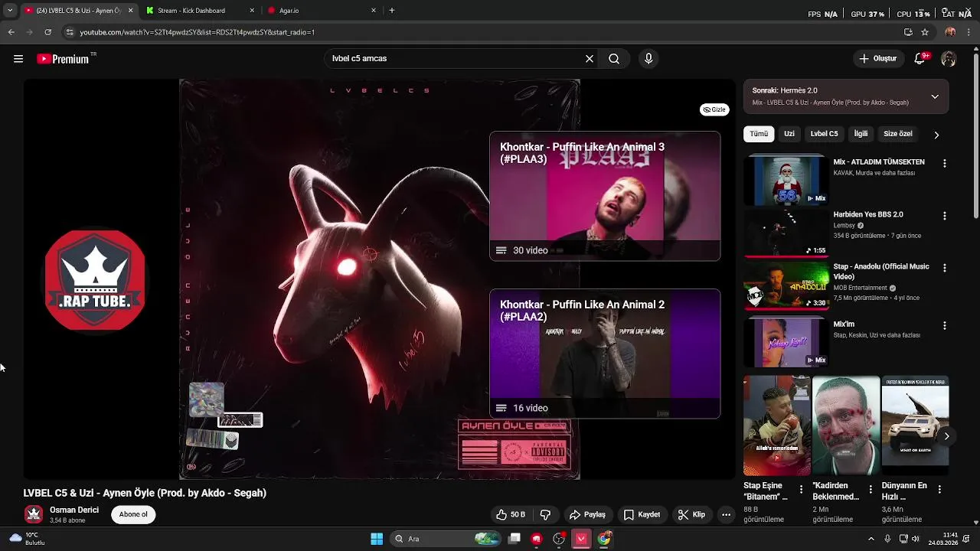Save the video with Kaydet
Screen dimensions: 980x551
click(642, 515)
